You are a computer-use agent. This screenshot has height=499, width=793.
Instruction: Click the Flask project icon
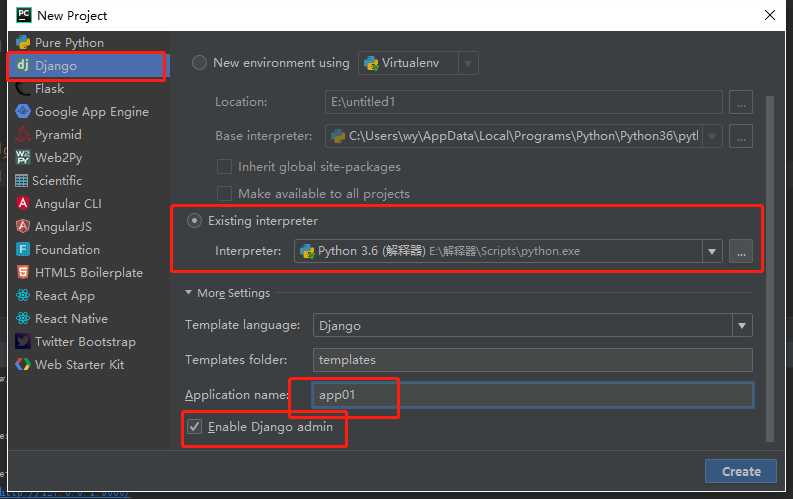click(x=23, y=88)
